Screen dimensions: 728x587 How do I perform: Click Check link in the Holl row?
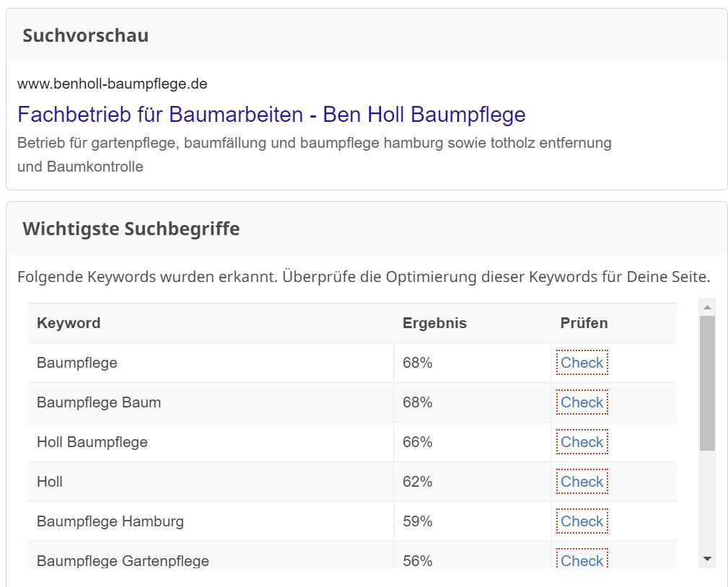coord(582,482)
